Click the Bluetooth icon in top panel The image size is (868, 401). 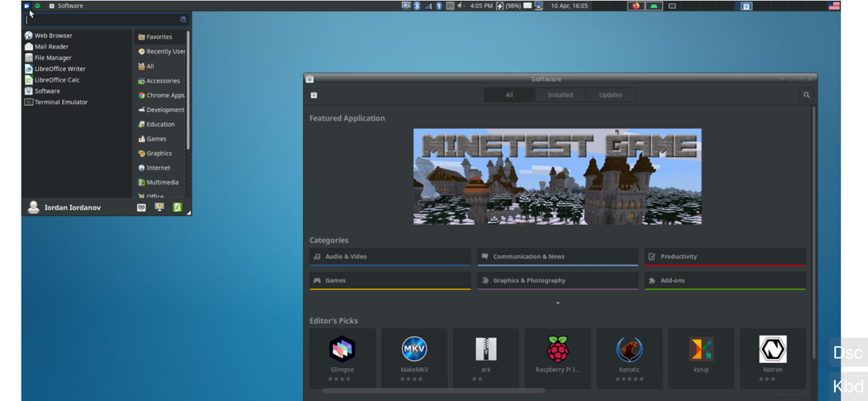pyautogui.click(x=418, y=5)
